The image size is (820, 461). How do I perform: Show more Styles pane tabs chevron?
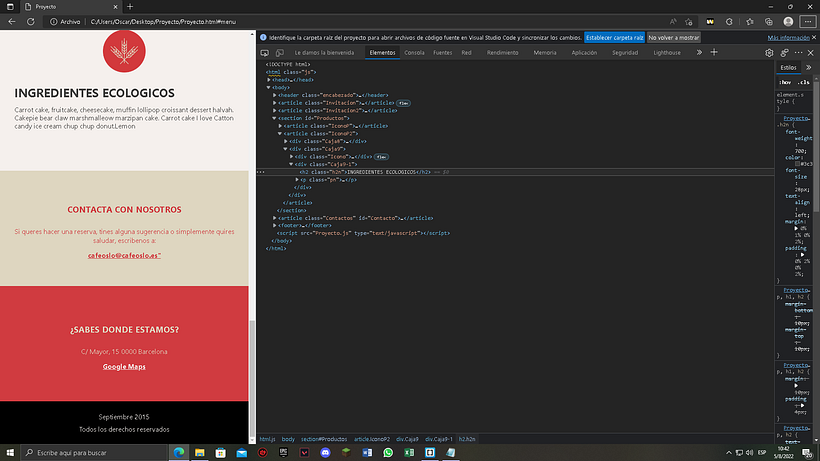pos(808,67)
